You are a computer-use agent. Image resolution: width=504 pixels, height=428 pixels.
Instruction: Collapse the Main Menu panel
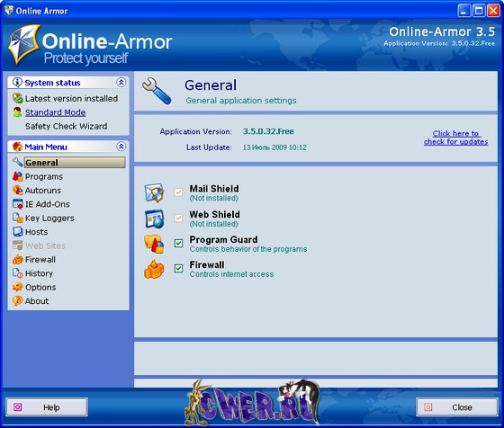121,147
